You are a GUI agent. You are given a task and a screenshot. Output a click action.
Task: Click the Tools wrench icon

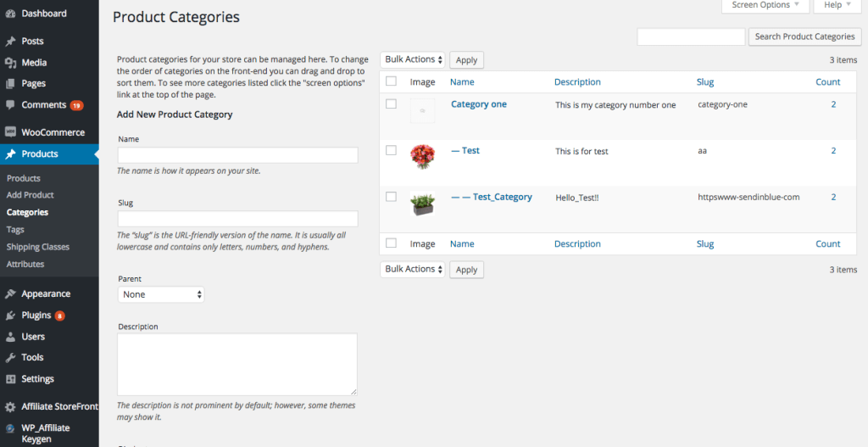click(x=10, y=357)
